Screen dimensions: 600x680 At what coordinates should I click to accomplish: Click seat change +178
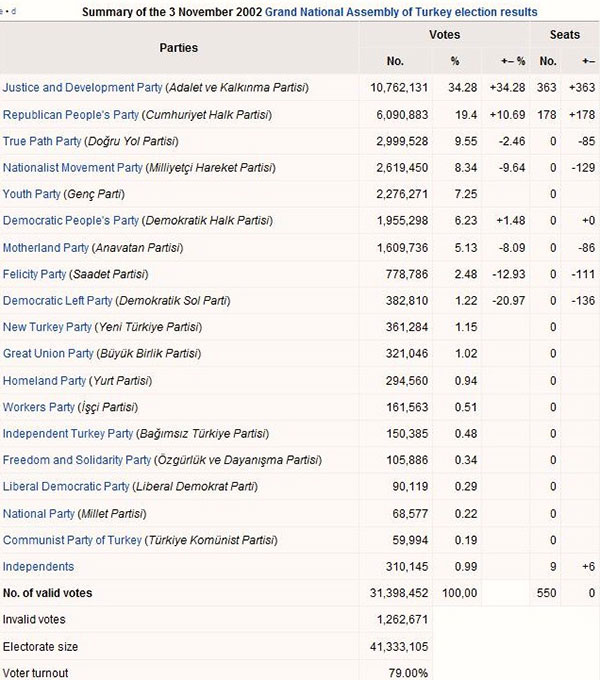pyautogui.click(x=582, y=115)
